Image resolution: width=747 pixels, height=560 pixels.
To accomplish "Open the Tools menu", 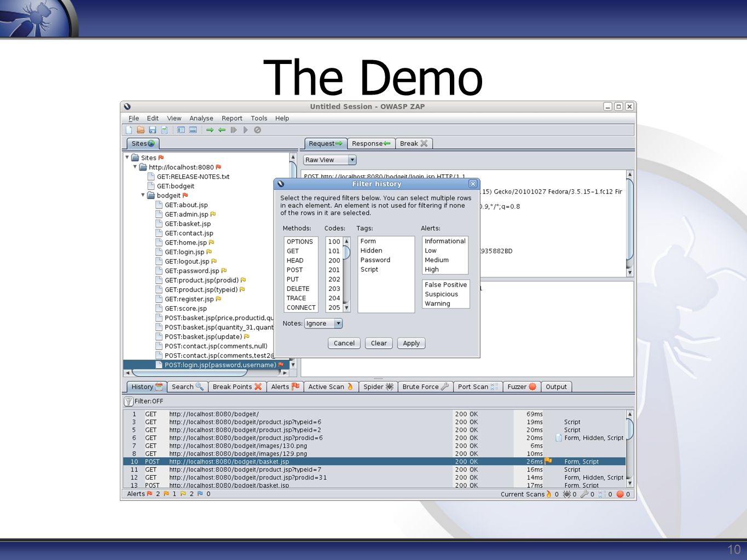I will pos(259,118).
